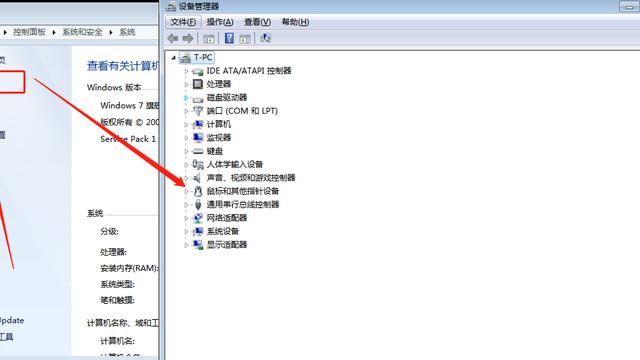Expand the 鼠标和其他指针设备 node
Image resolution: width=640 pixels, height=360 pixels.
(x=186, y=191)
